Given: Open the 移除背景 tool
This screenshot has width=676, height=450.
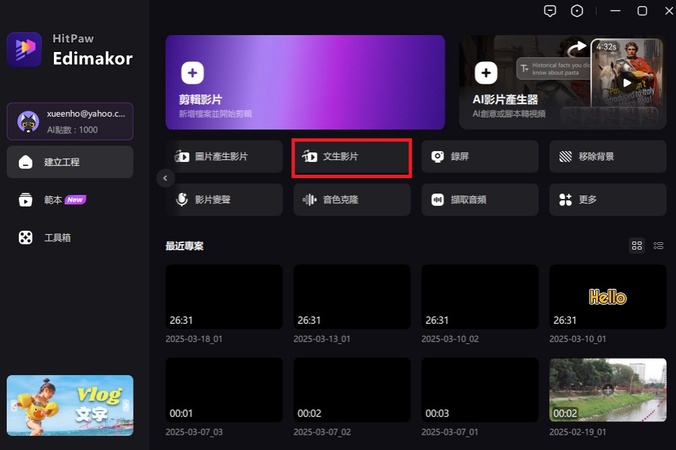Looking at the screenshot, I should 608,156.
